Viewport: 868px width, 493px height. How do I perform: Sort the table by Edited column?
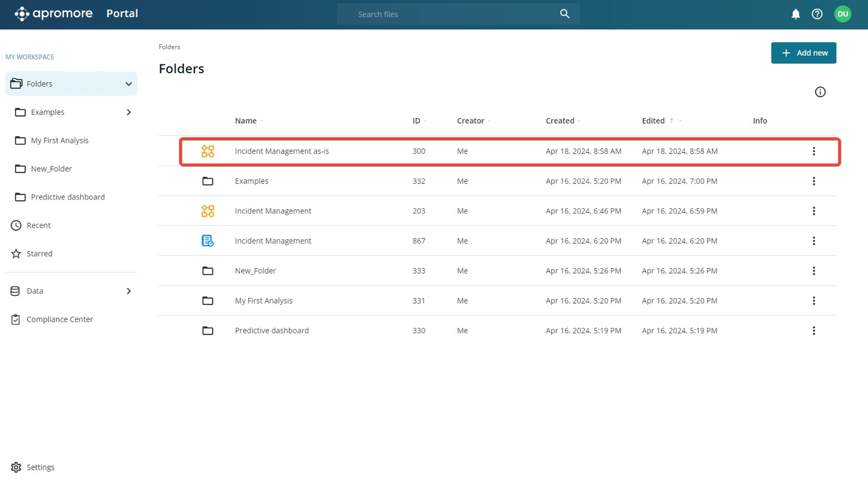point(653,121)
